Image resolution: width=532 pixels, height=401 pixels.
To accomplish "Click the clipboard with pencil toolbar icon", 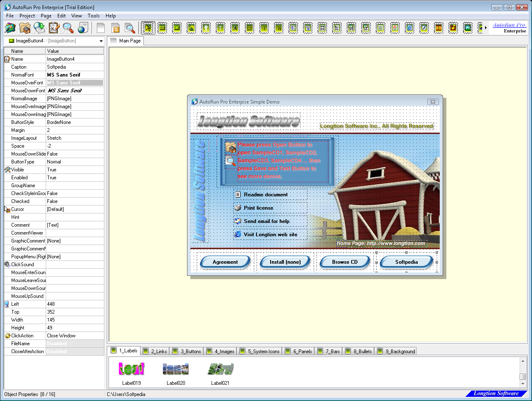I will (54, 28).
